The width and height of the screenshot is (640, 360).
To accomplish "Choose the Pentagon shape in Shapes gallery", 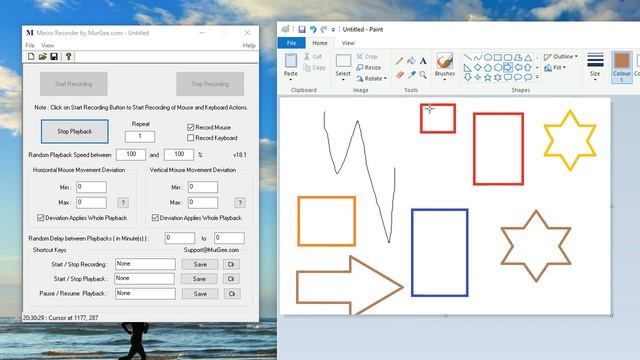I will (x=488, y=67).
